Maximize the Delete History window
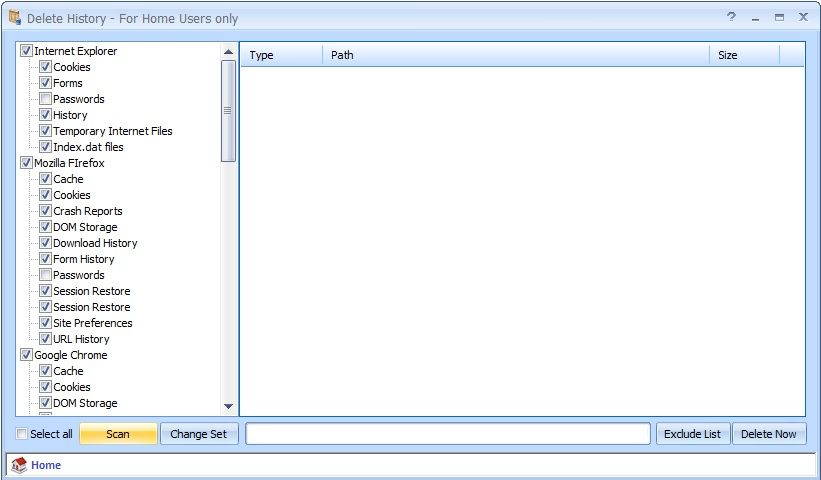The image size is (821, 480). tap(779, 17)
